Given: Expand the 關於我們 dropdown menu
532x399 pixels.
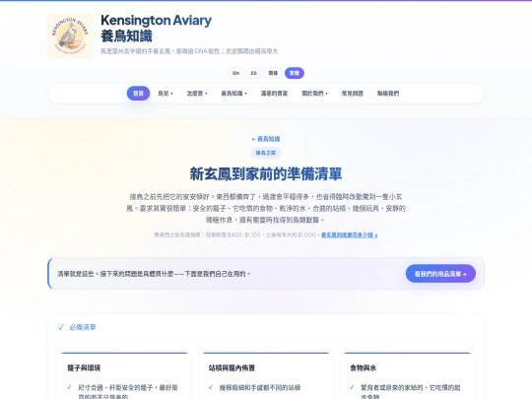Looking at the screenshot, I should coord(315,94).
